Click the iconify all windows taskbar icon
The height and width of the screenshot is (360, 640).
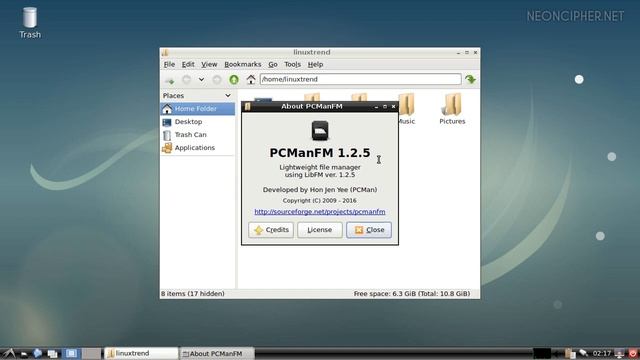tap(52, 353)
